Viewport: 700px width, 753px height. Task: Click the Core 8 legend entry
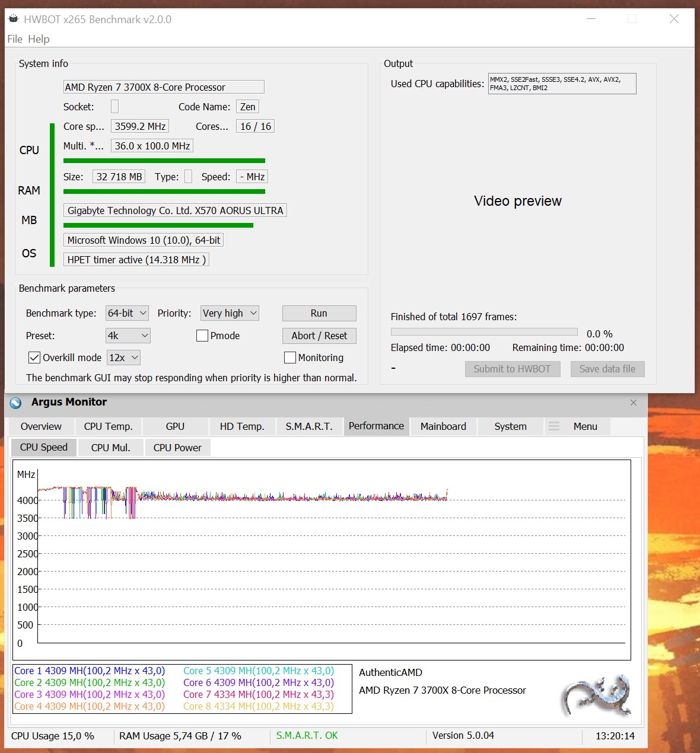[259, 706]
